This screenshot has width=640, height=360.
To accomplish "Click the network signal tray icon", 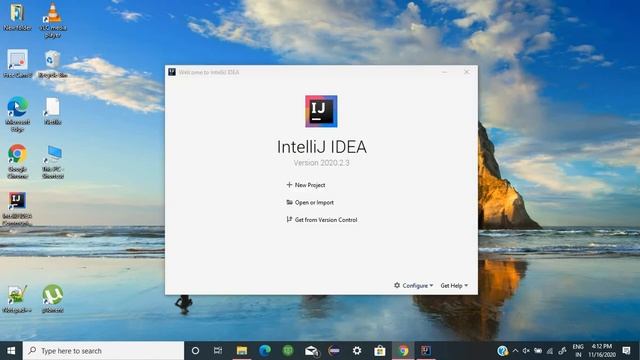I will 550,351.
